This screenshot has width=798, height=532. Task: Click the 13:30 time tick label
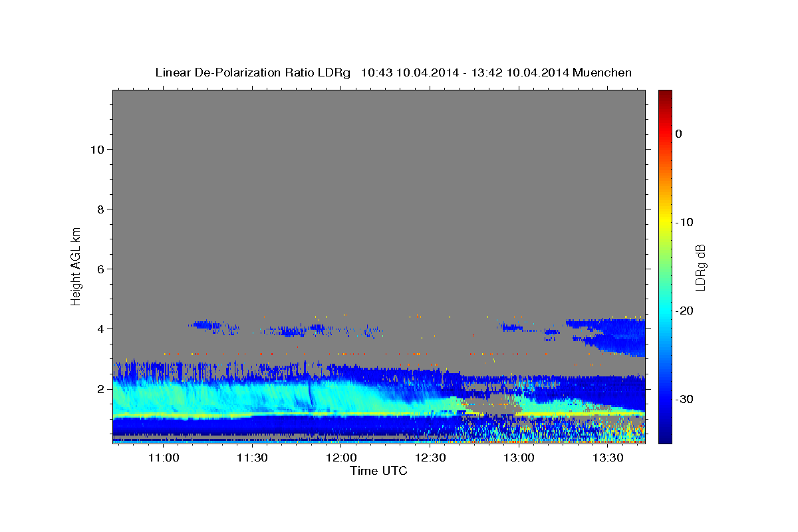coord(608,458)
